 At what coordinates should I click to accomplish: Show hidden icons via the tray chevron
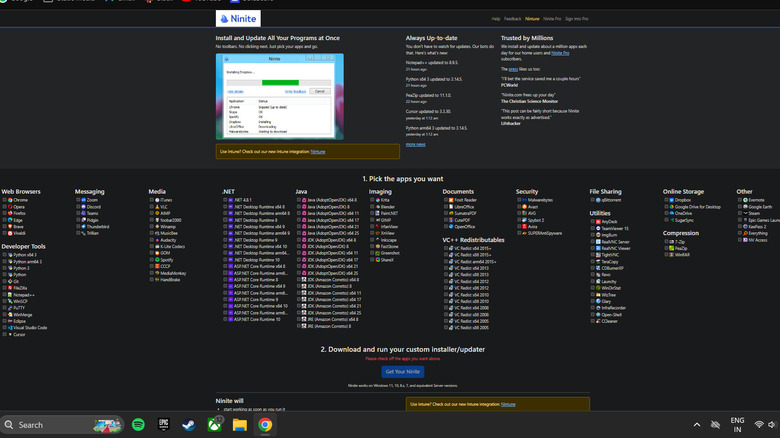pos(697,425)
